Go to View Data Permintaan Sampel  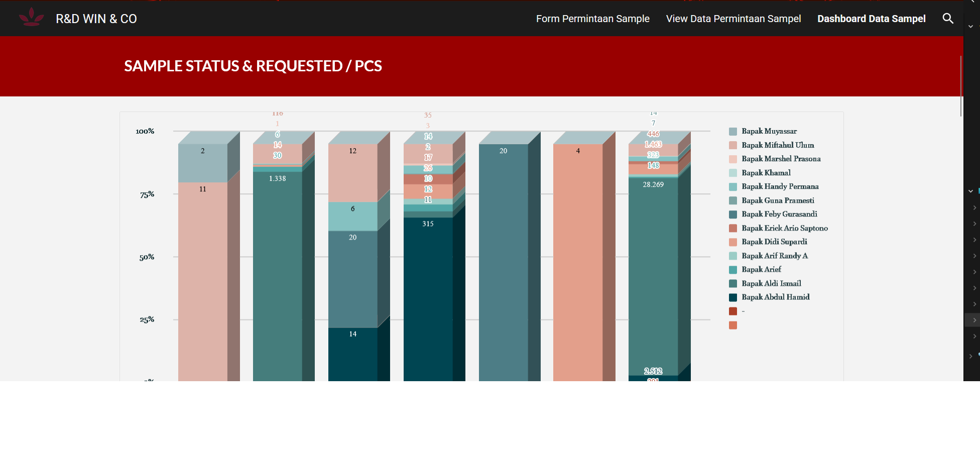733,19
